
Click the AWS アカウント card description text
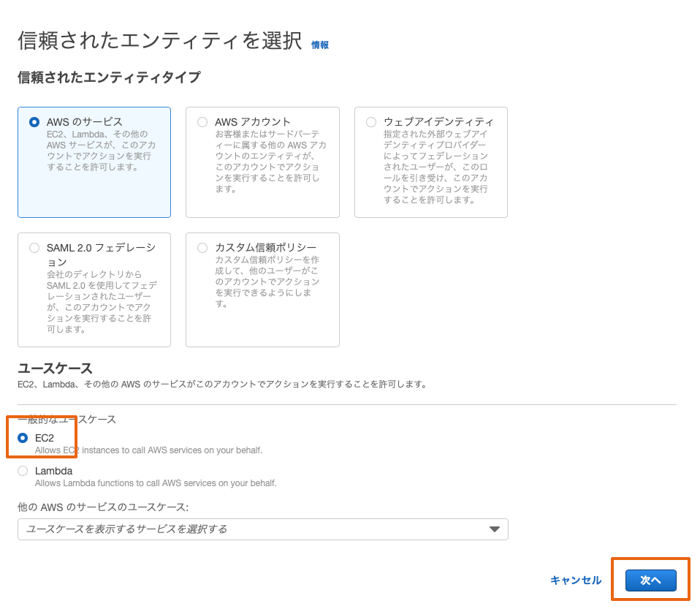point(270,162)
